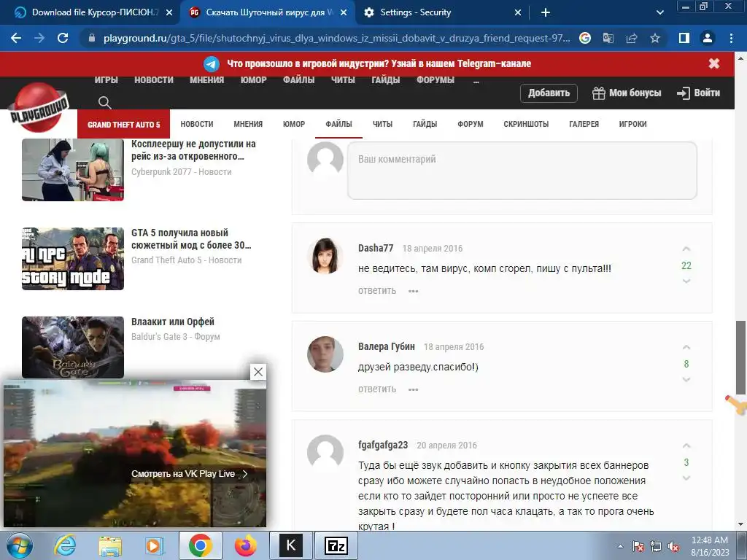Open СКРИНШОТЫ tab in game submenu
Screen dimensions: 747x560
(526, 124)
